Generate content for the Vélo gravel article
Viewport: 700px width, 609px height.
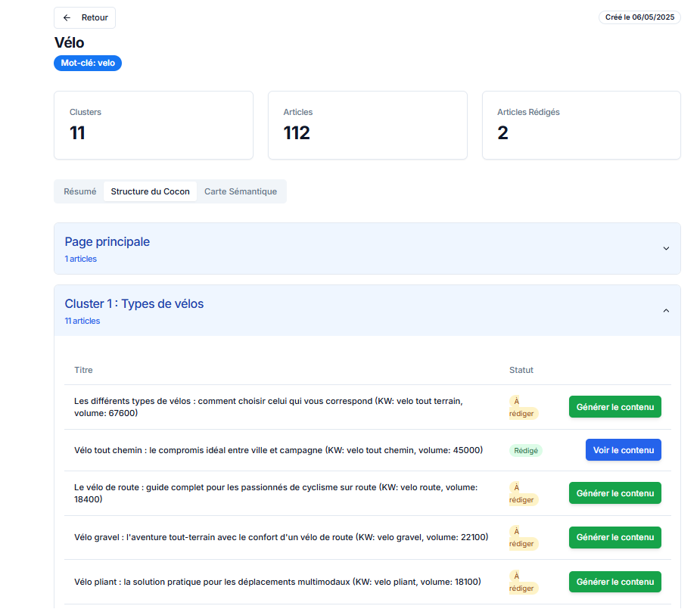[614, 537]
